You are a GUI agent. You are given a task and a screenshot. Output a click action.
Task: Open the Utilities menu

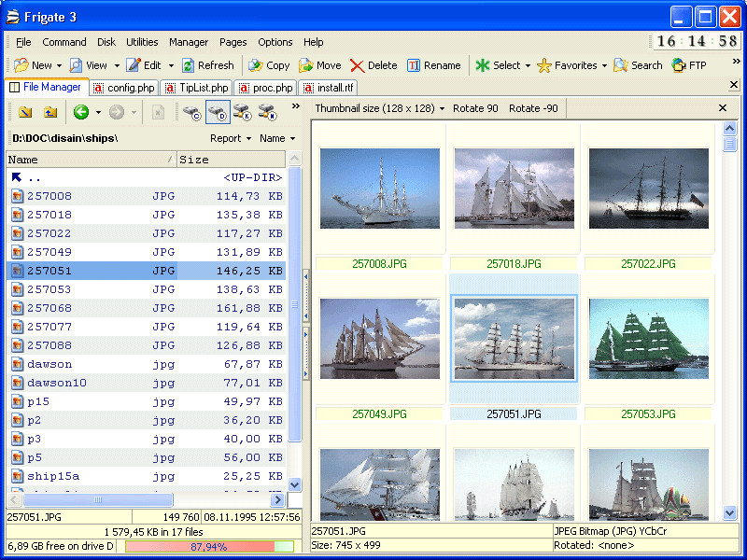[142, 42]
